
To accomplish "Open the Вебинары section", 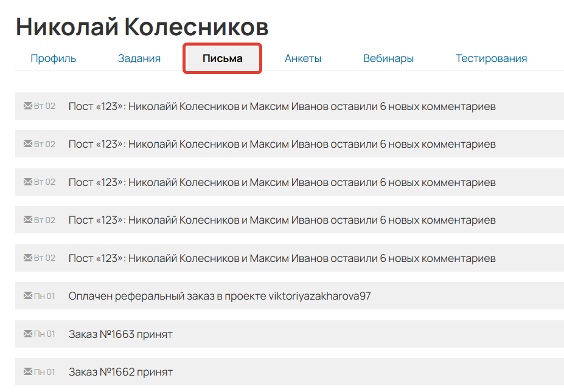I will pos(388,58).
